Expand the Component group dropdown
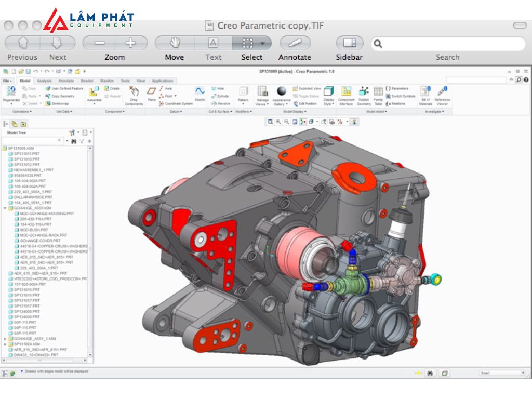 click(115, 112)
